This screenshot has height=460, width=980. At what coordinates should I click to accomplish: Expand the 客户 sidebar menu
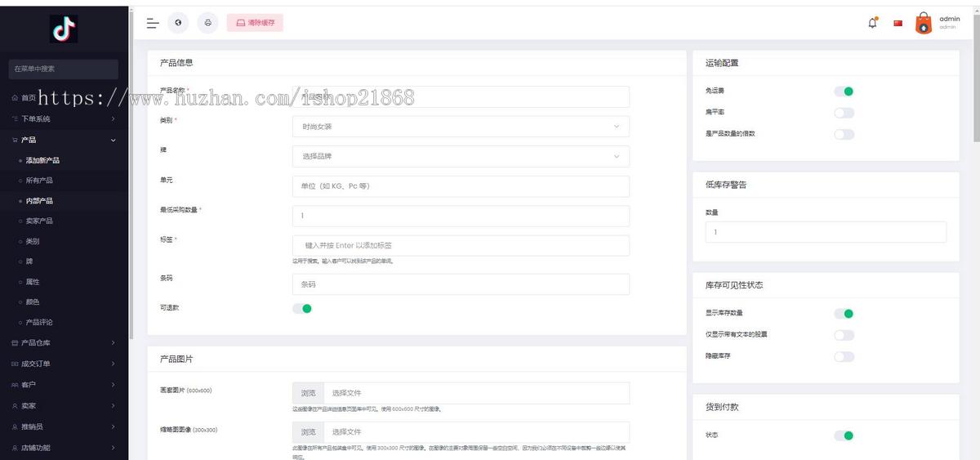point(114,385)
